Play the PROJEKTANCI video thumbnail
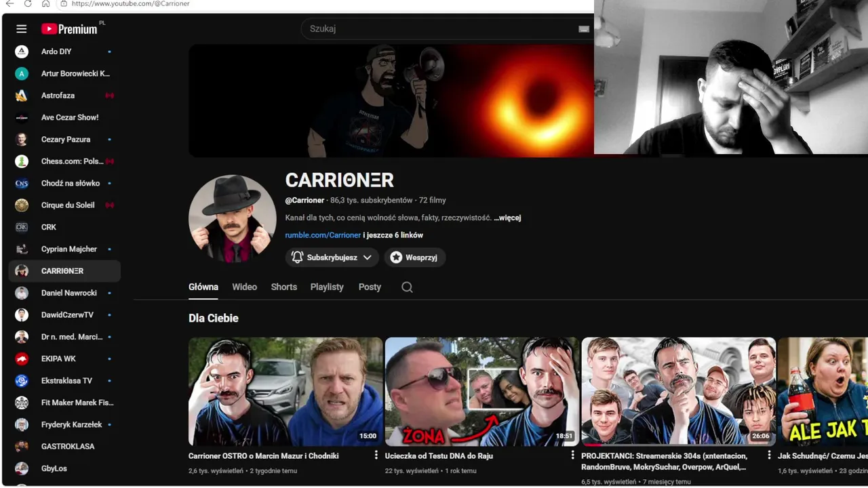The height and width of the screenshot is (488, 868). click(x=679, y=391)
